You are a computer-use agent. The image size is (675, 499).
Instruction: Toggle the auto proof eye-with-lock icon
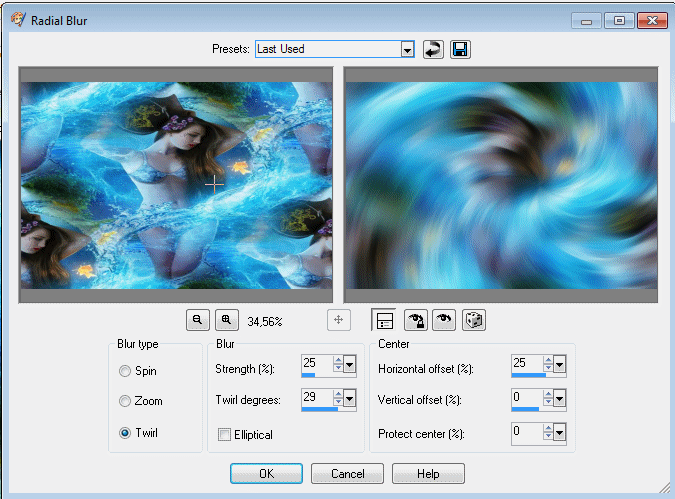(x=416, y=320)
